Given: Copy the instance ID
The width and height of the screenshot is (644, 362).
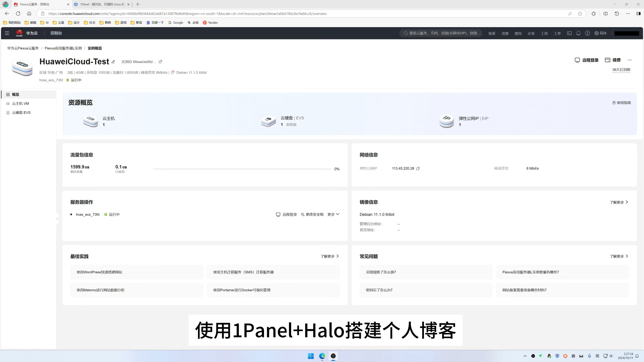Looking at the screenshot, I should pos(160,62).
